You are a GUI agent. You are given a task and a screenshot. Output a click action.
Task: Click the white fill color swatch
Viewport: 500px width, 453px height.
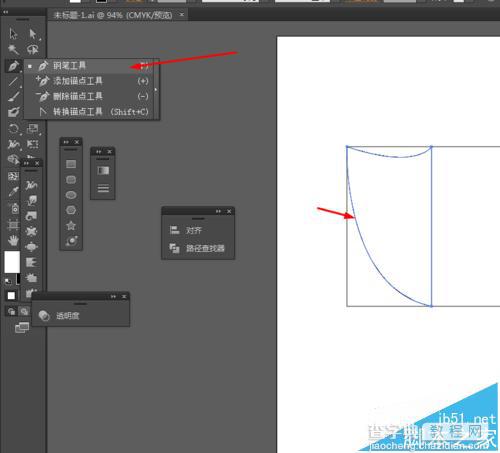[x=12, y=262]
